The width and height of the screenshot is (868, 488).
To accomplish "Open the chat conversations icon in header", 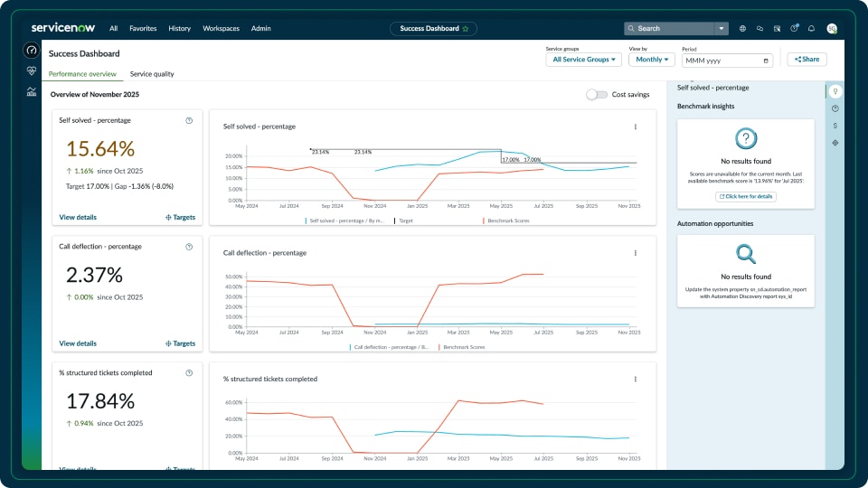I will pos(759,29).
